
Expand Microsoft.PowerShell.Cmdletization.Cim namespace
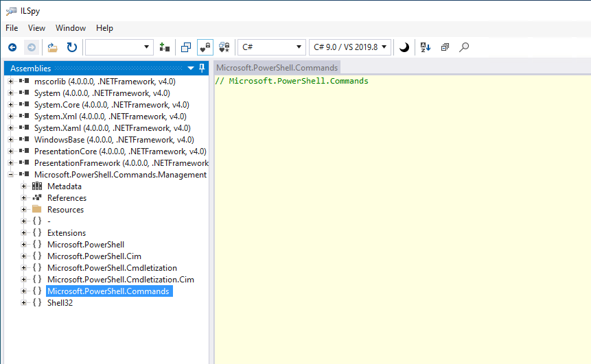[x=24, y=280]
